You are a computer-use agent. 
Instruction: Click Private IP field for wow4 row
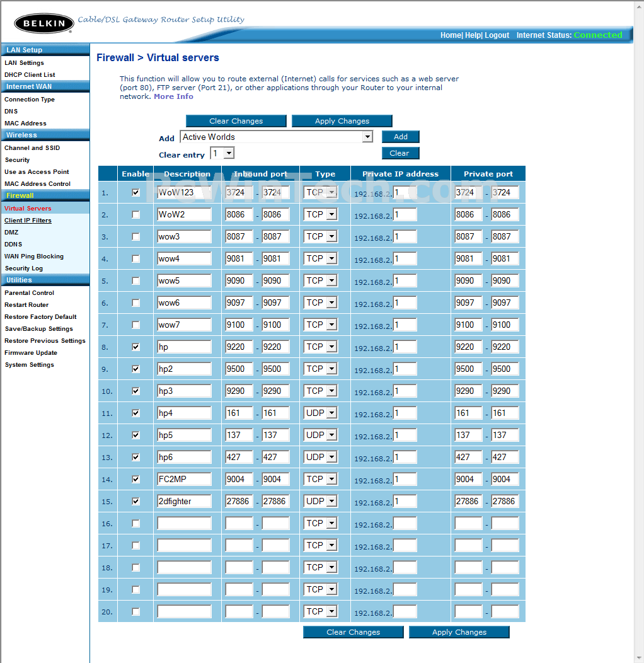(405, 258)
